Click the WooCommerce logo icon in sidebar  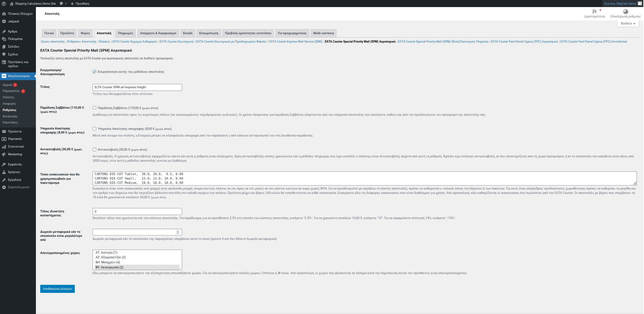pyautogui.click(x=4, y=76)
